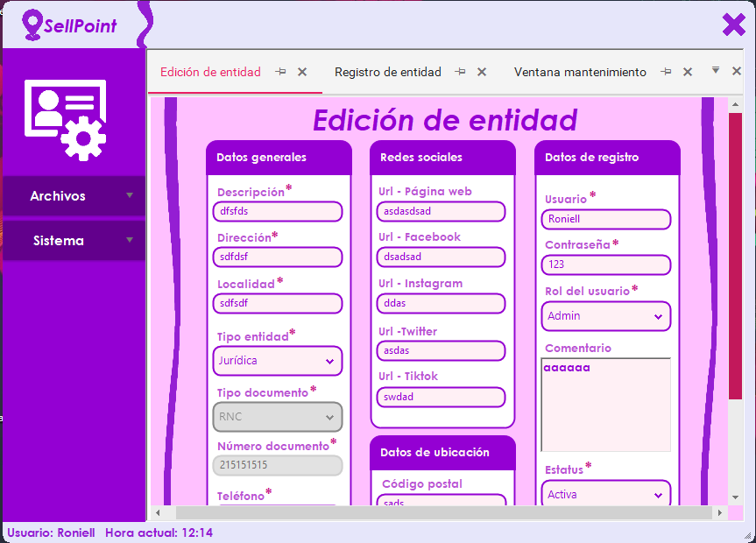Click the entity settings card icon in sidebar
The image size is (756, 543).
[x=65, y=120]
